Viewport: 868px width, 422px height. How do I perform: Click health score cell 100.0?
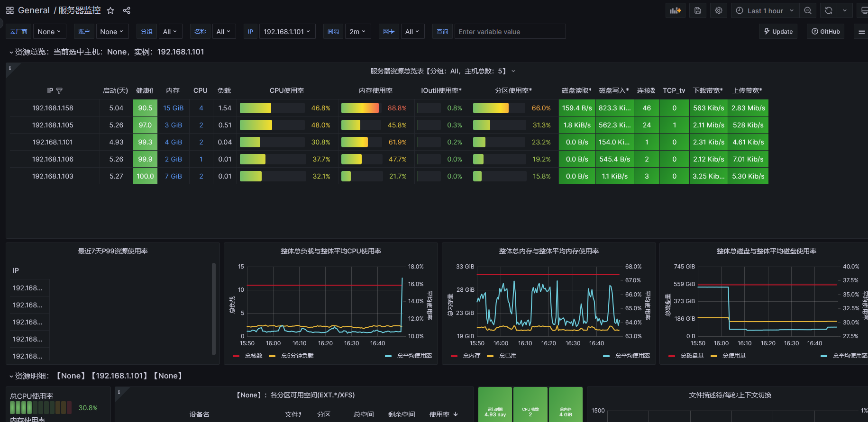[145, 176]
